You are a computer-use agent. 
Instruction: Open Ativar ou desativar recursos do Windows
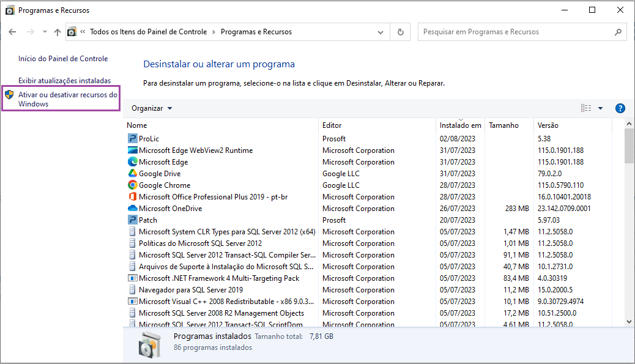[68, 99]
